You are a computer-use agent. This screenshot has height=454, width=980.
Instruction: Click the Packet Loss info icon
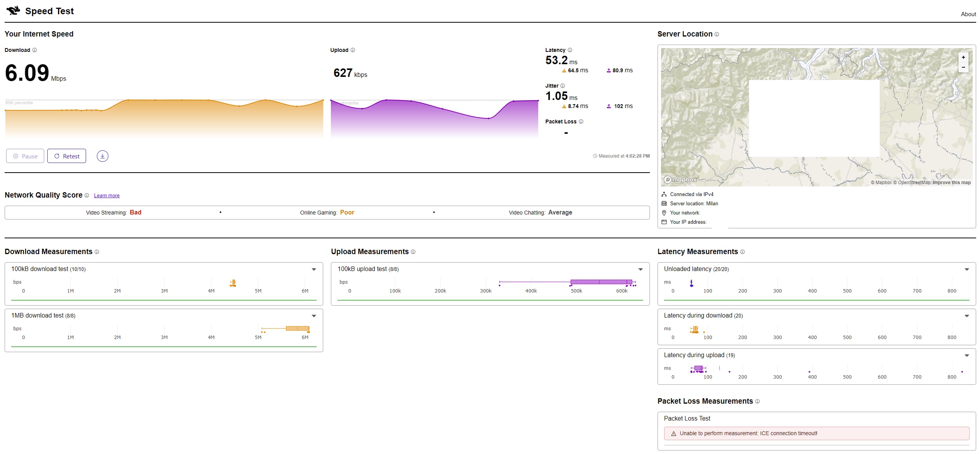581,121
